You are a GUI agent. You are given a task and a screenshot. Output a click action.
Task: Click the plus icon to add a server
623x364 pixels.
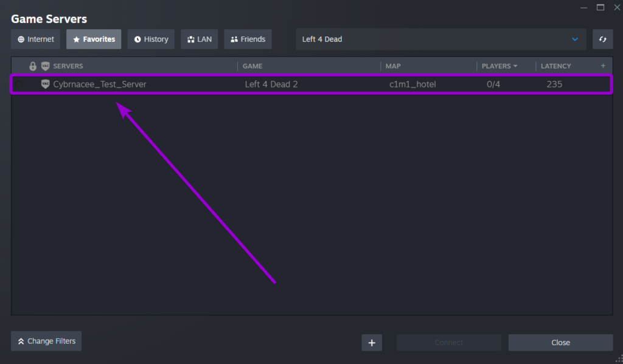click(371, 342)
